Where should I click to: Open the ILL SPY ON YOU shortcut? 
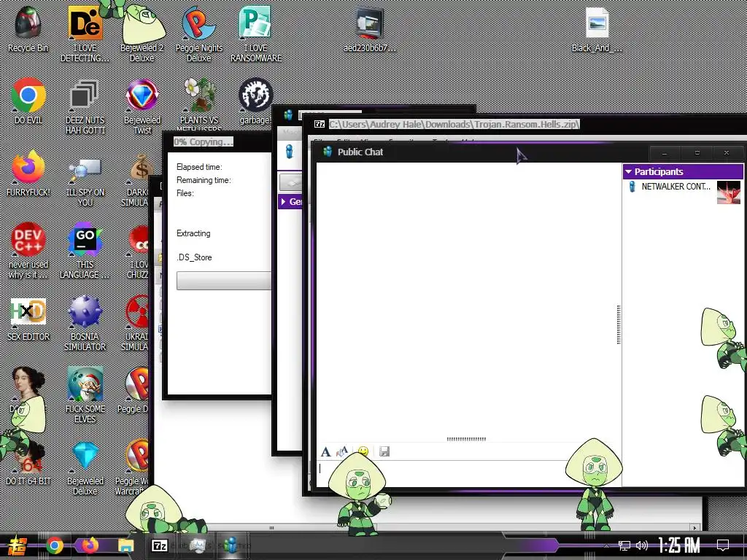85,182
